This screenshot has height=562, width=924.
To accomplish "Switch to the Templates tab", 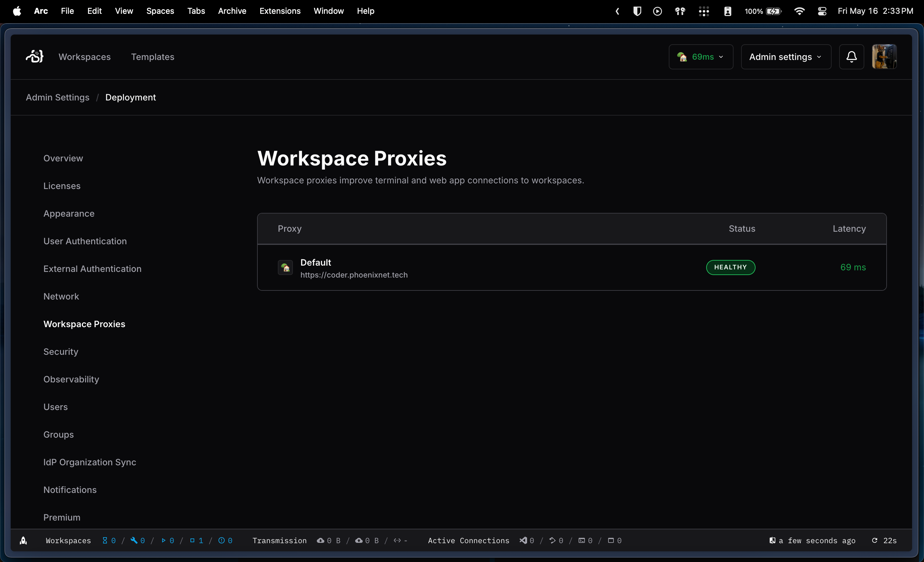I will [x=153, y=57].
